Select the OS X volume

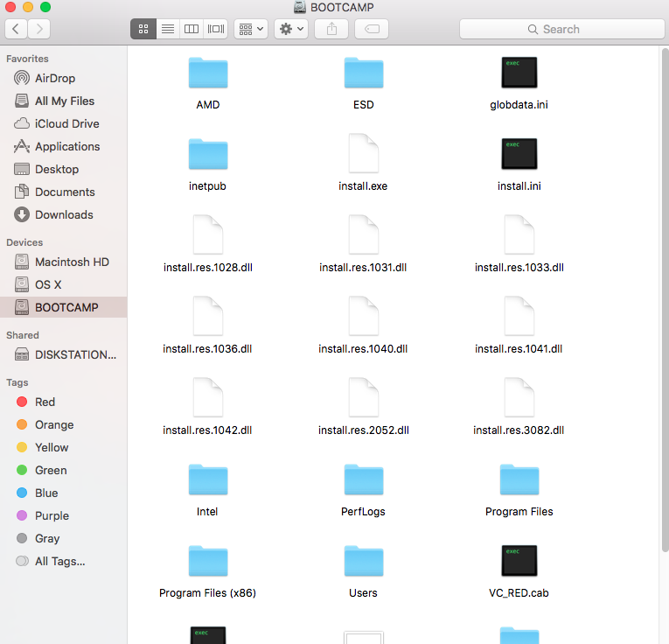point(64,284)
